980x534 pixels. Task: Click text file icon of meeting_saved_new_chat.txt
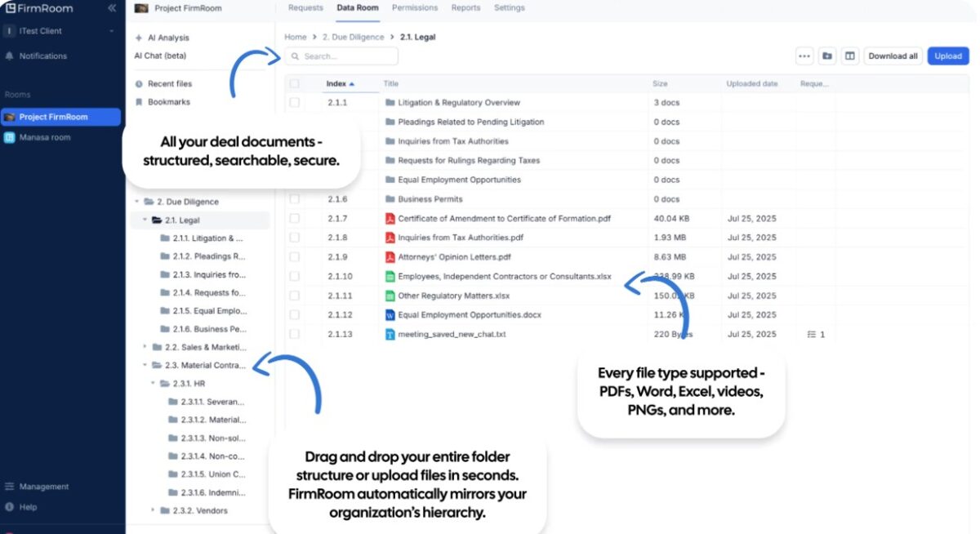coord(390,334)
